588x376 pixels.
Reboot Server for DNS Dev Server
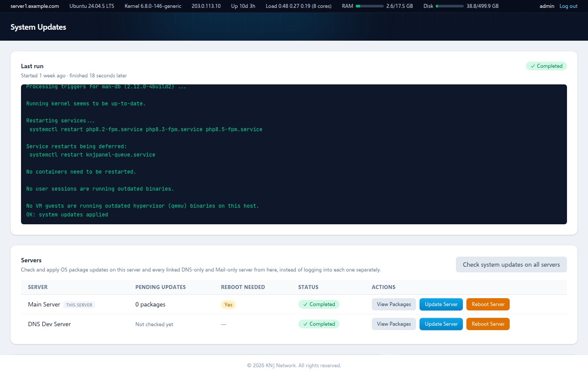tap(488, 324)
